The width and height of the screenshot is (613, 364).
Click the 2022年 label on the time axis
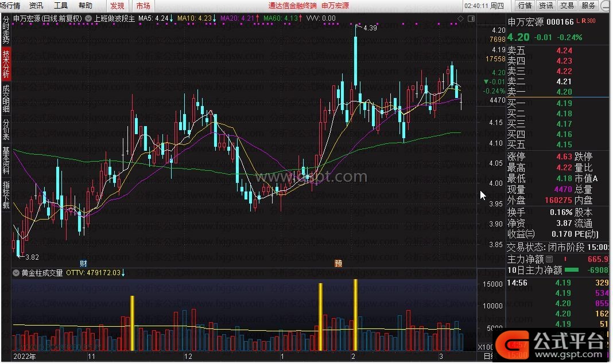[x=25, y=357]
